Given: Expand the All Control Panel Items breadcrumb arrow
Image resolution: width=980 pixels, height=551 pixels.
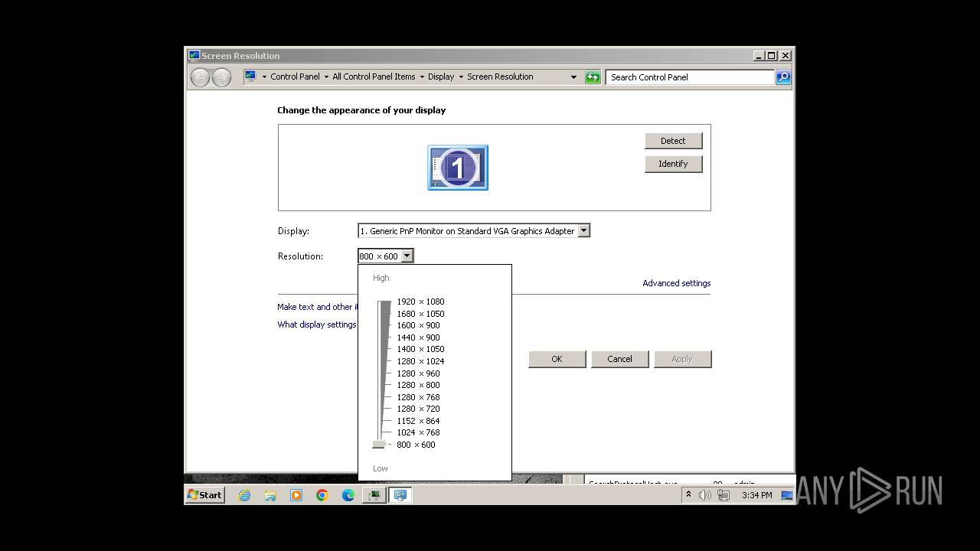Looking at the screenshot, I should pyautogui.click(x=422, y=77).
